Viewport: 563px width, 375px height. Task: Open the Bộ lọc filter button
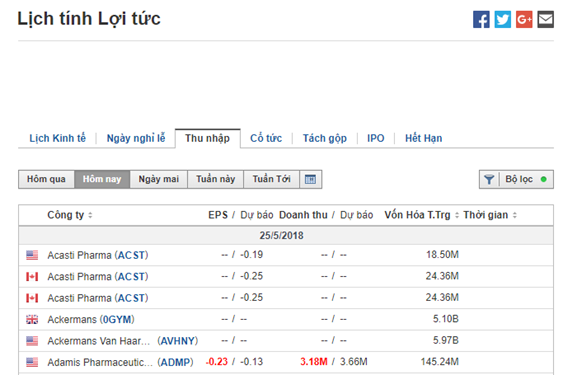(x=516, y=179)
